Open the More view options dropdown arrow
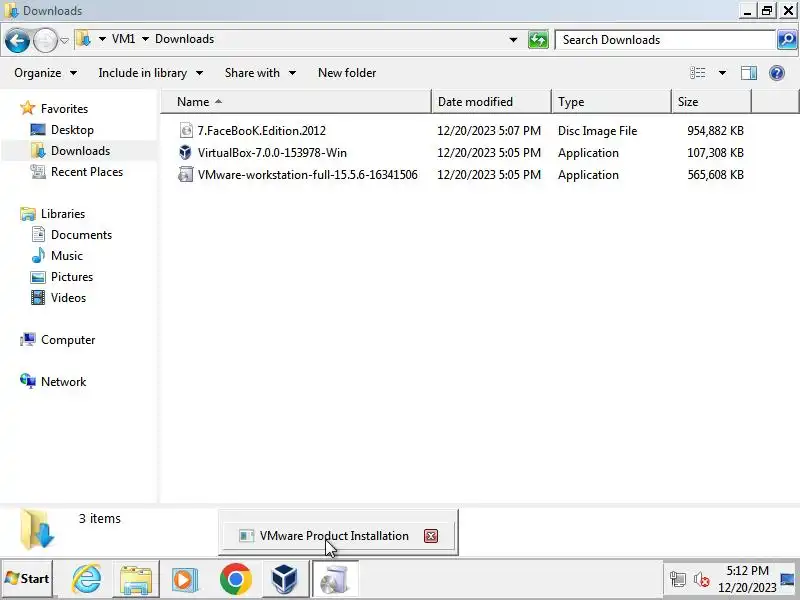Image resolution: width=800 pixels, height=600 pixels. pos(722,73)
